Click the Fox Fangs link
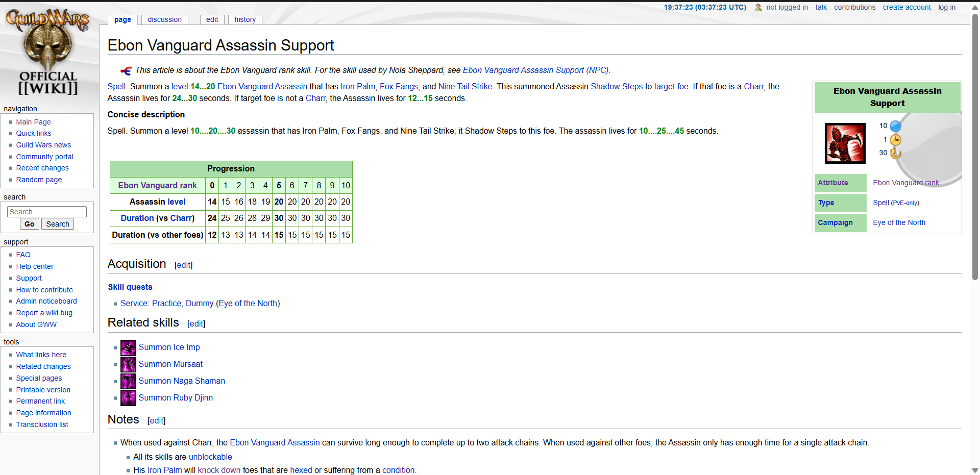Screen dimensions: 980x475 click(x=399, y=86)
